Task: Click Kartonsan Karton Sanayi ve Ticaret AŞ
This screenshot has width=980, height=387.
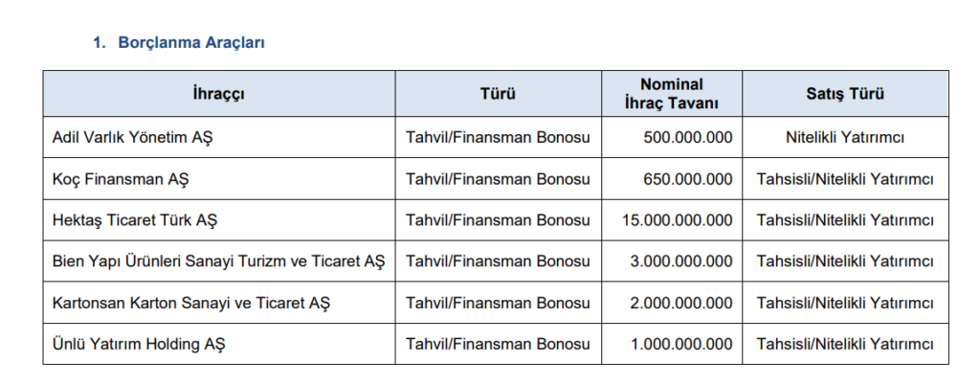Action: [219, 303]
